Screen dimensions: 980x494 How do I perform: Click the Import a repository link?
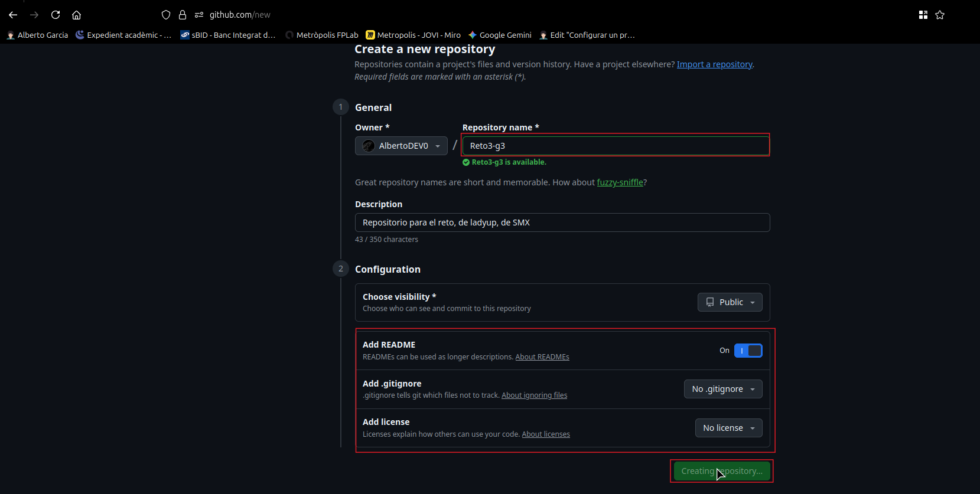[x=714, y=64]
